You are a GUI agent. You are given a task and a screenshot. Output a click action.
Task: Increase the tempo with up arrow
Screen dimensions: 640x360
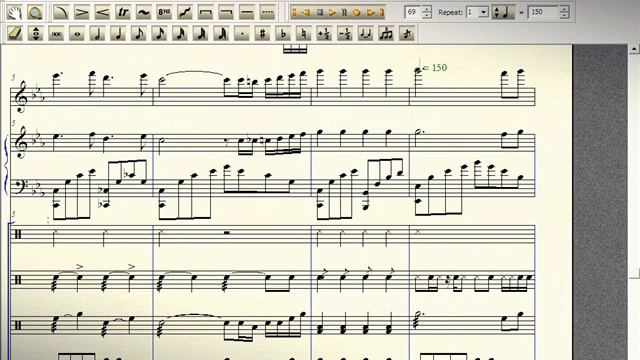564,9
